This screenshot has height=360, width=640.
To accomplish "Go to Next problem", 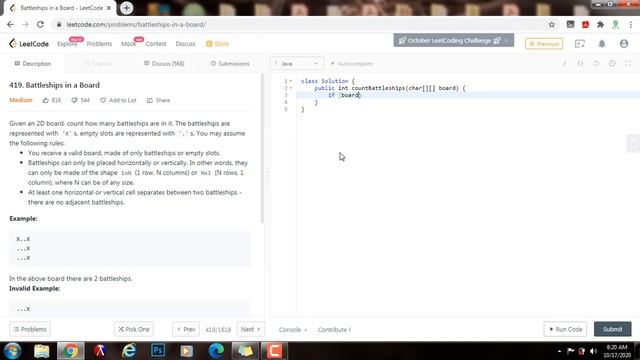I will 251,329.
